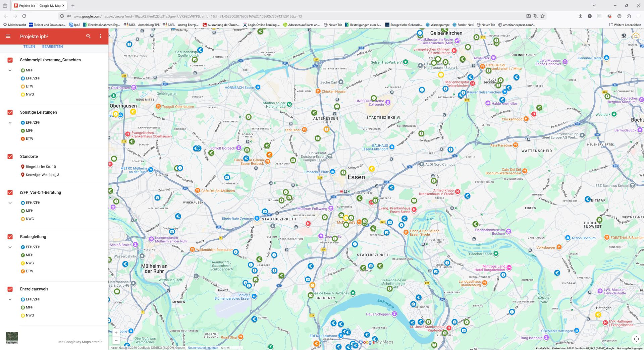Screen dimensions: 644x350
Task: Toggle the iSFP_Vor-Ort-Beratung layer checkbox
Action: [10, 192]
